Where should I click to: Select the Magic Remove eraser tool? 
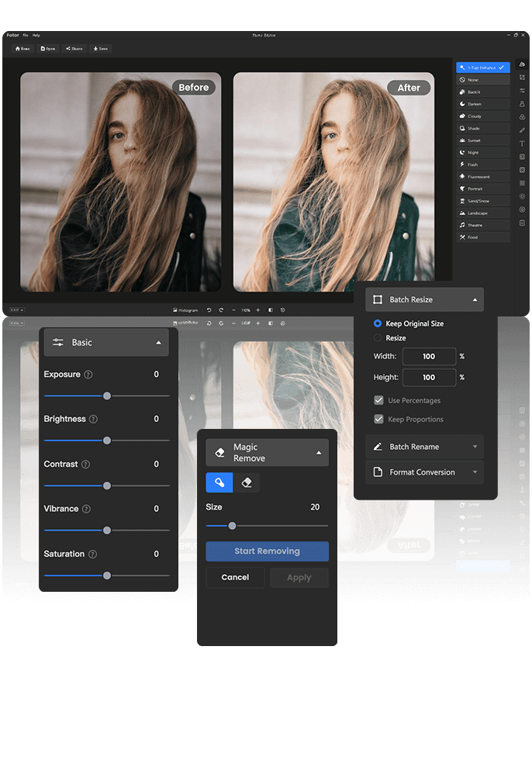coord(247,482)
